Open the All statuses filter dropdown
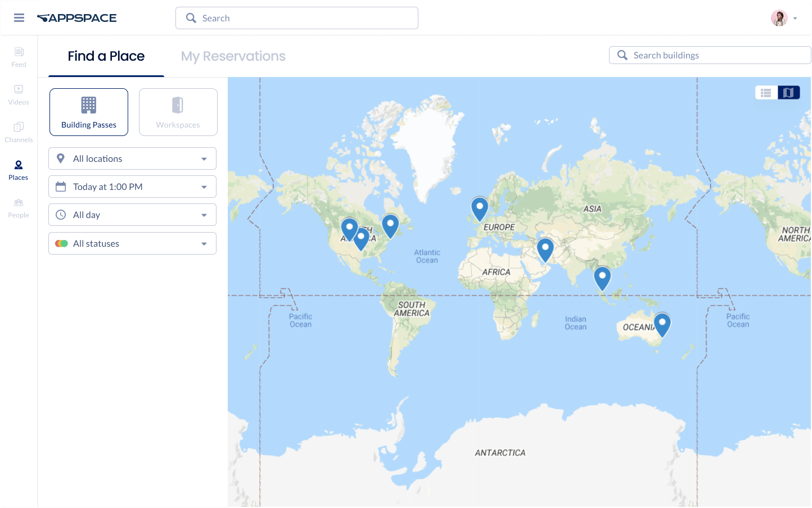Screen dimensions: 812x508 coord(132,243)
